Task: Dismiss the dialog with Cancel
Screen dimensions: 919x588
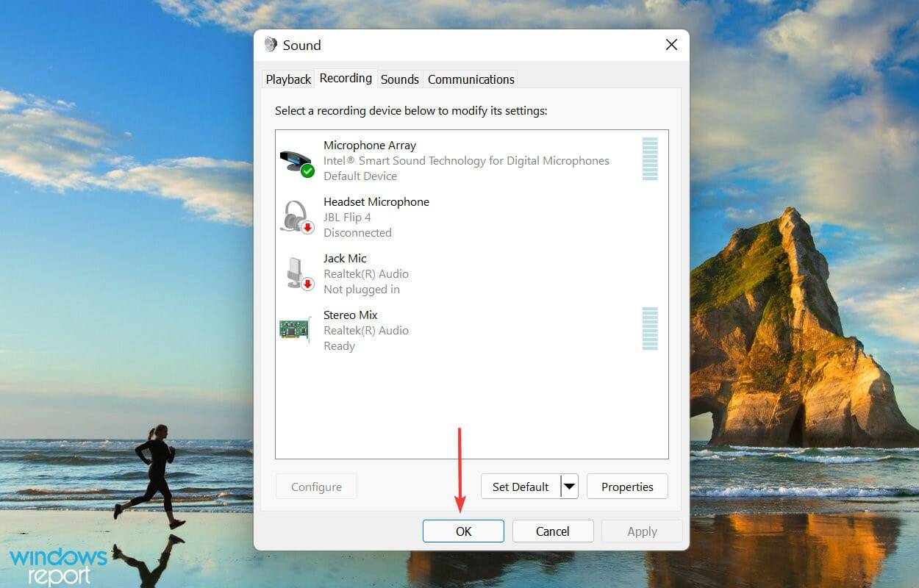Action: [553, 531]
